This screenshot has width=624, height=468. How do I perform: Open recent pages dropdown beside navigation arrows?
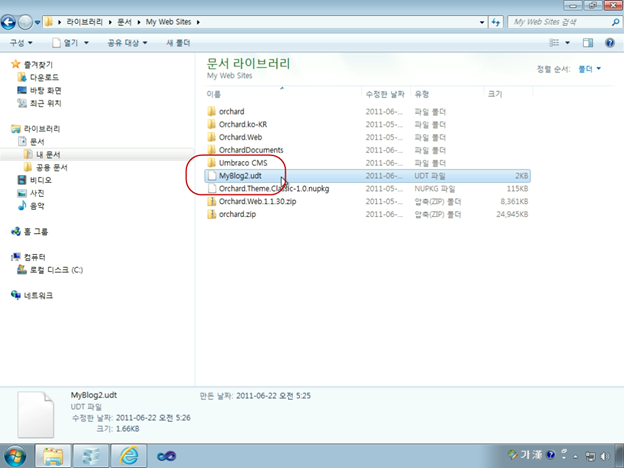37,22
